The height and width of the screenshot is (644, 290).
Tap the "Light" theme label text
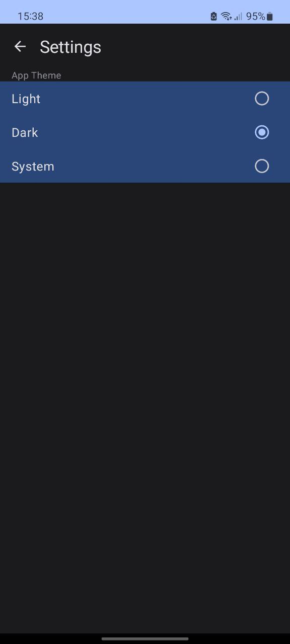pos(26,99)
